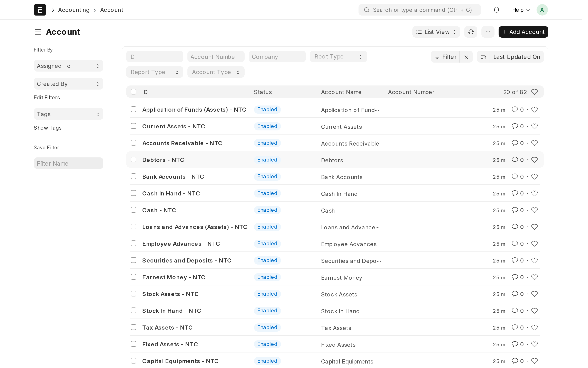The image size is (588, 368).
Task: Check the Employee Advances - NTC row
Action: click(133, 243)
